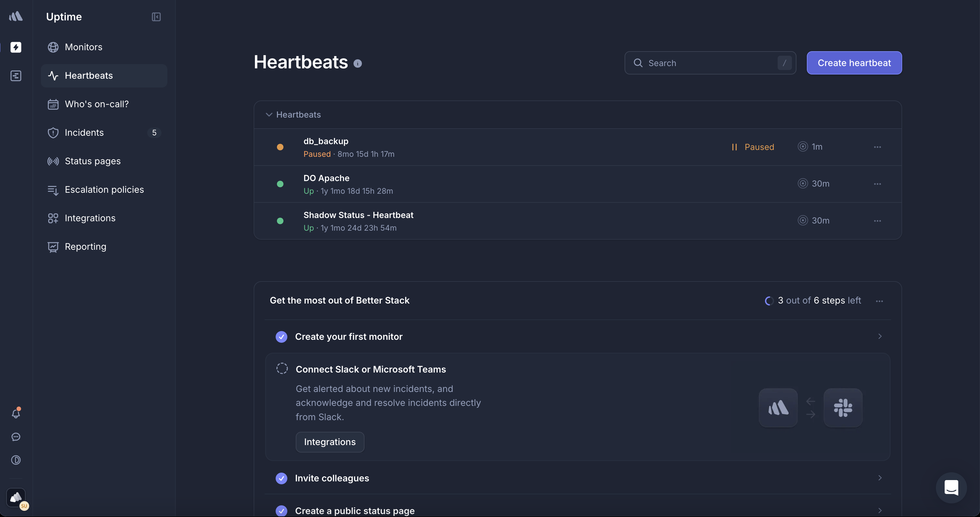Click the onboarding progress circle indicator

(x=769, y=301)
